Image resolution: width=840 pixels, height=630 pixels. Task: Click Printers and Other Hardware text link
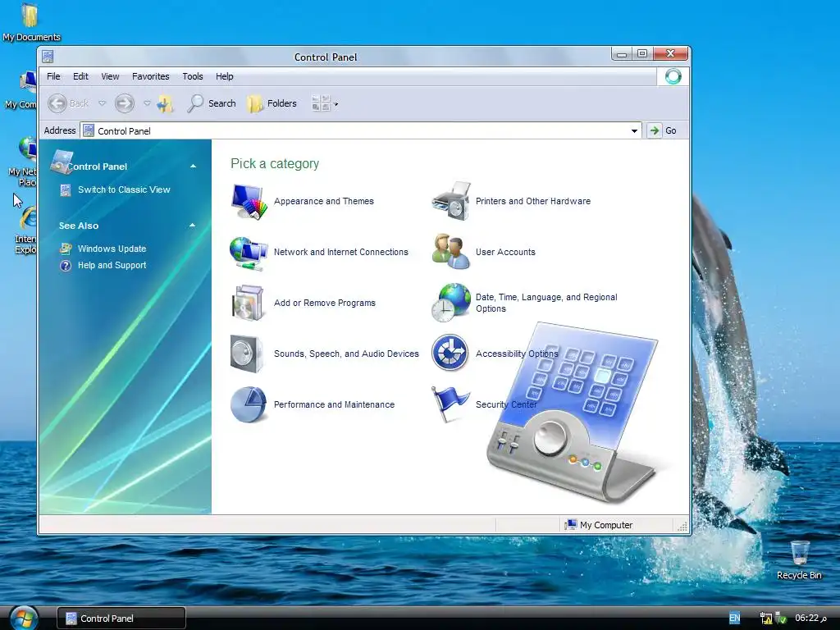tap(533, 202)
